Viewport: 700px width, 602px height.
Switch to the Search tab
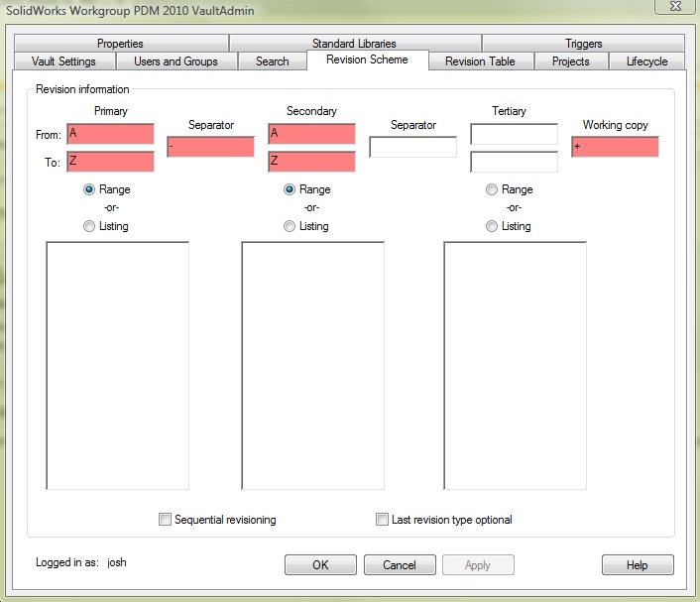tap(273, 61)
